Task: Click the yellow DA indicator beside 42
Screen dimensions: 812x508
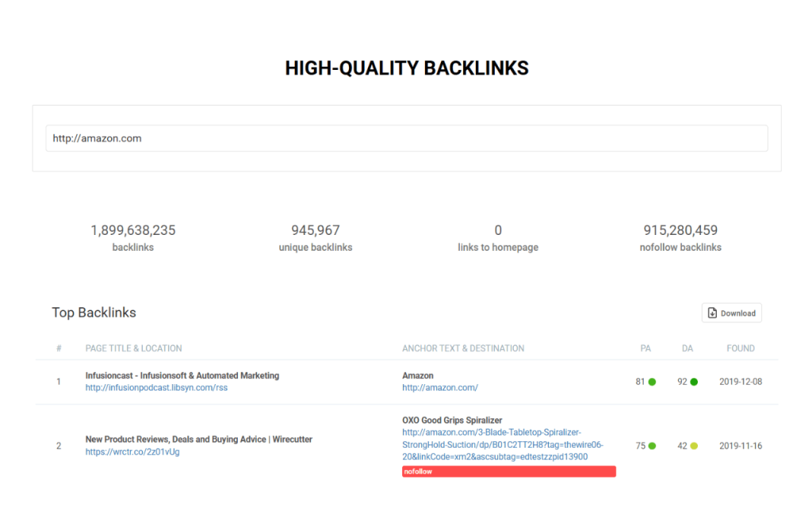Action: tap(695, 445)
